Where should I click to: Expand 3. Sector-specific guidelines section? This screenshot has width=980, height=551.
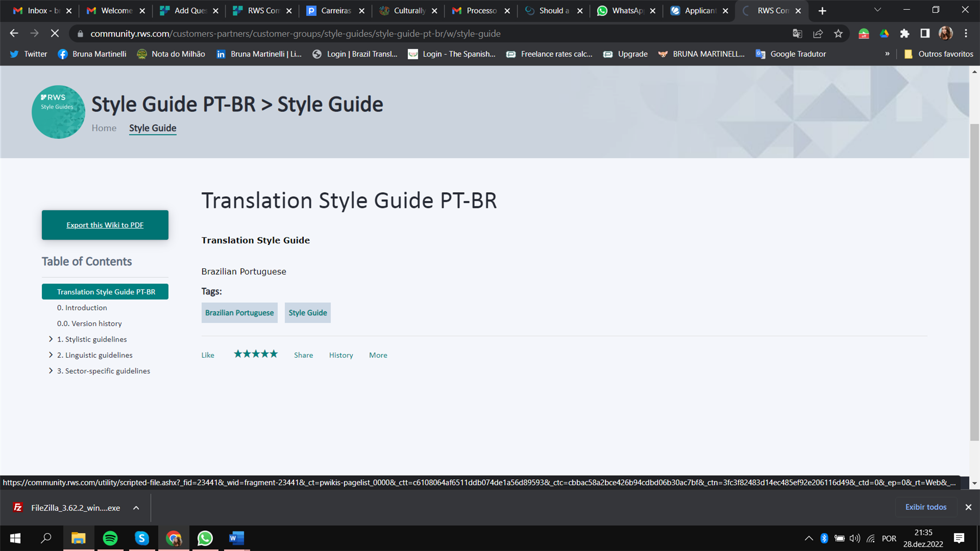[51, 371]
